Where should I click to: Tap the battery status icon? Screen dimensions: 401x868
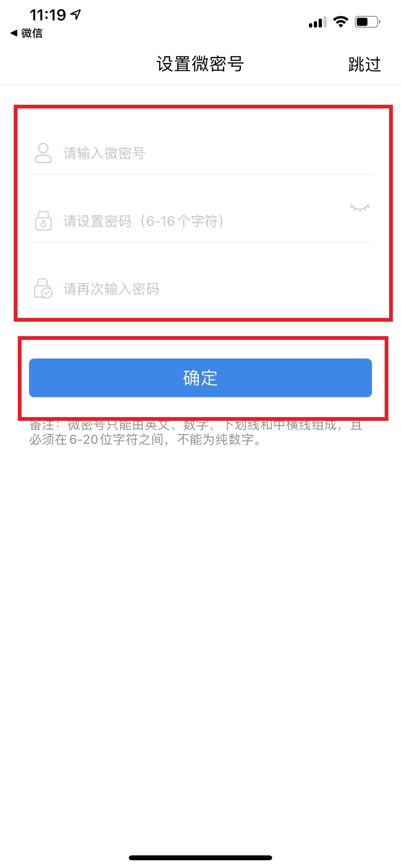[367, 22]
